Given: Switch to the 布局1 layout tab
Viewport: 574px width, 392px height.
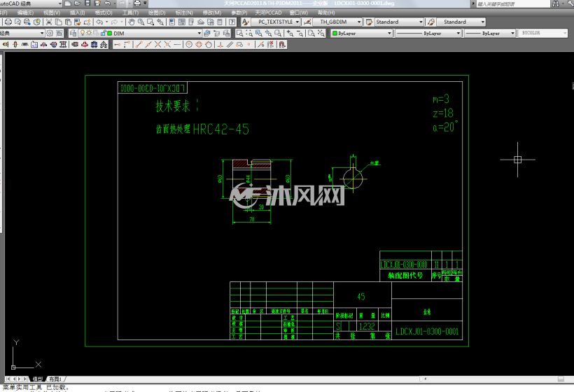Looking at the screenshot, I should (x=55, y=379).
